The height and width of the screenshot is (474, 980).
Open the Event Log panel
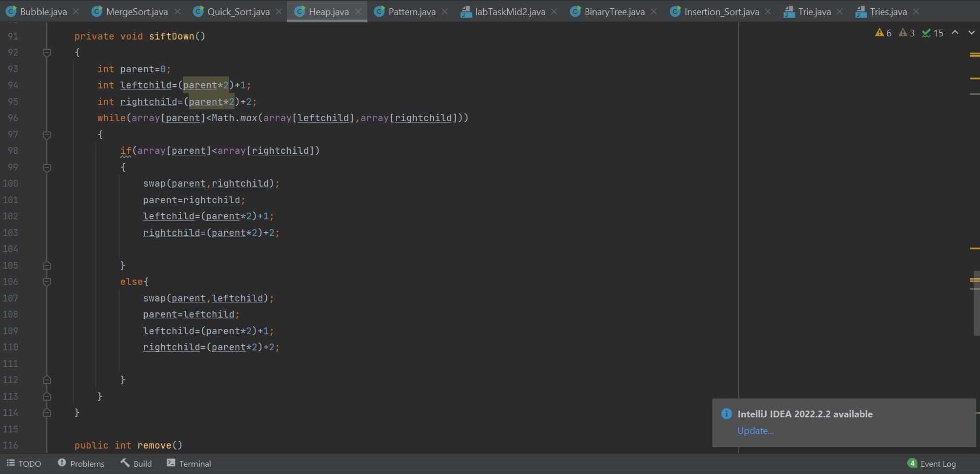934,463
